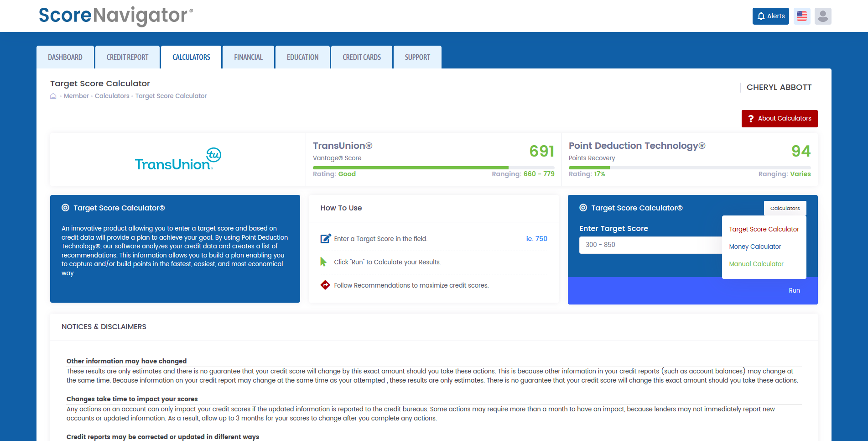Click the US flag language icon

click(801, 16)
